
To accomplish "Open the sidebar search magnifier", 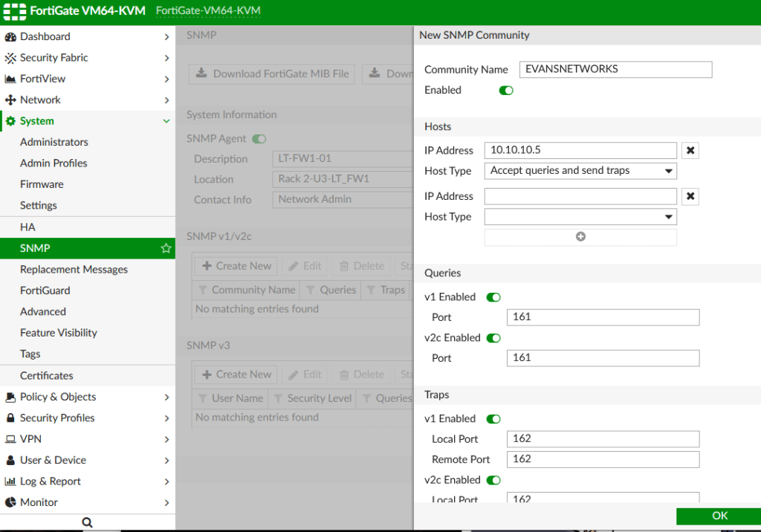I will tap(88, 522).
